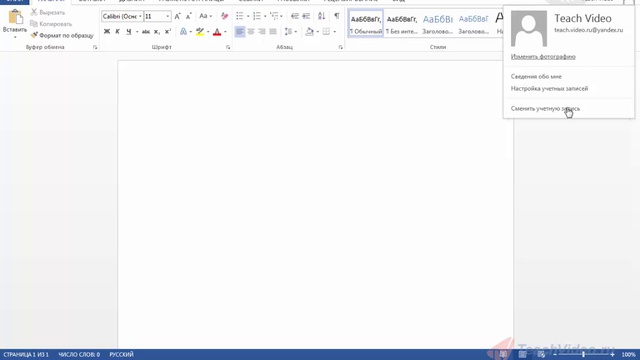The image size is (640, 360).
Task: Toggle bold (Ж) formatting
Action: 107,31
